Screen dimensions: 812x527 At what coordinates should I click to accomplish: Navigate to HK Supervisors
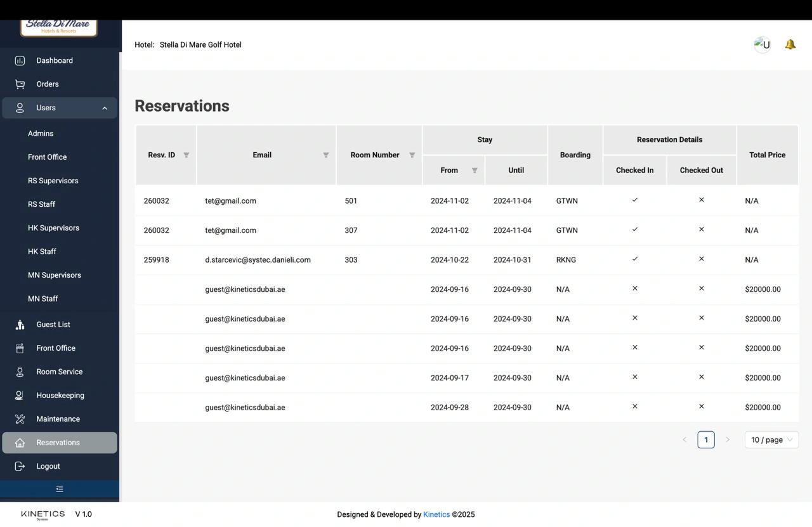pos(53,228)
